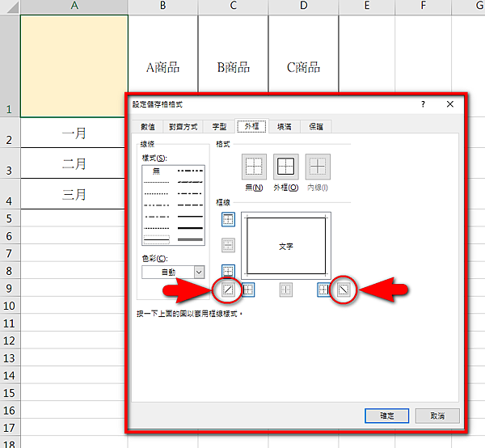485x448 pixels.
Task: Select column B header
Action: coord(163,6)
